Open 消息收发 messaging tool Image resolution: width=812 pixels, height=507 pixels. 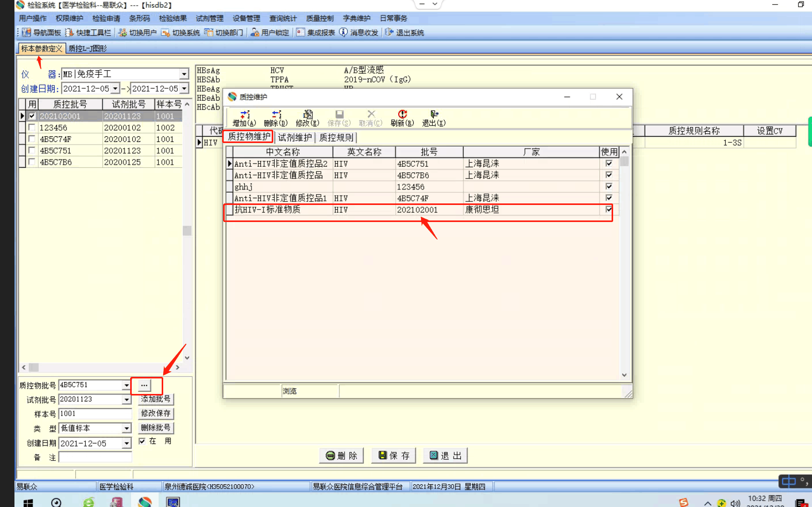tap(358, 33)
